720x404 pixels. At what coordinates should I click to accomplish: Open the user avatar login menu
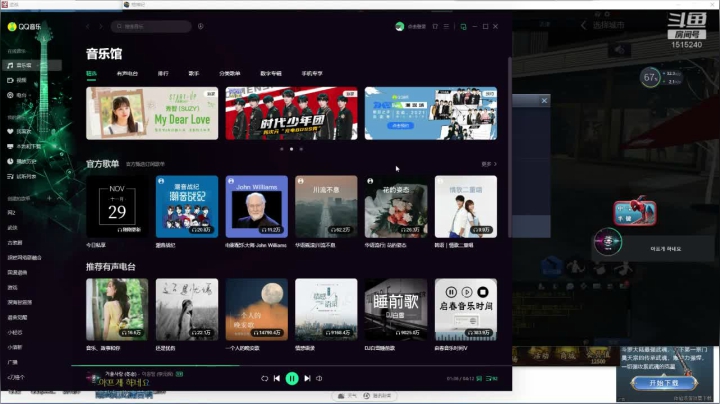399,27
